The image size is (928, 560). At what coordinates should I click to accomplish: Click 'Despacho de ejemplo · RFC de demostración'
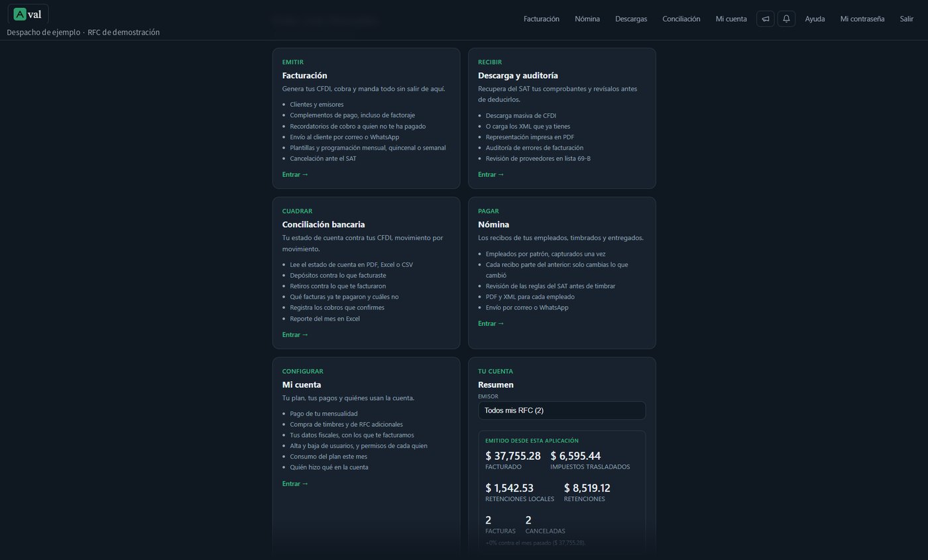(83, 32)
